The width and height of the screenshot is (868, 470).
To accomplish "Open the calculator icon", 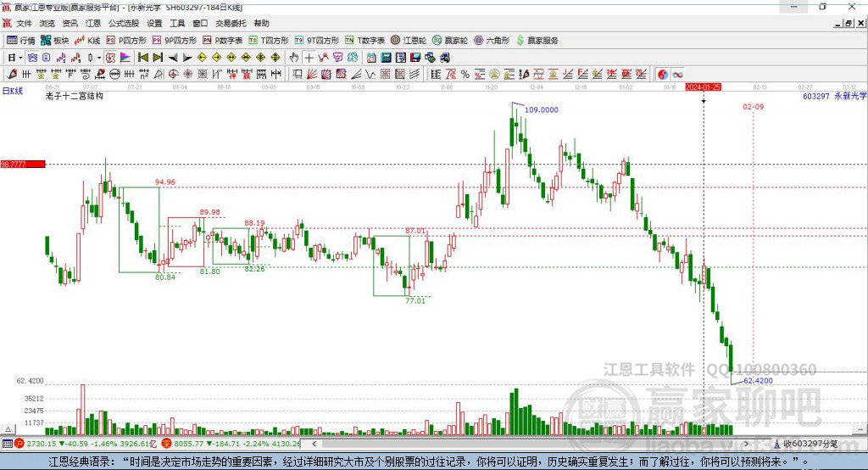I will (387, 58).
